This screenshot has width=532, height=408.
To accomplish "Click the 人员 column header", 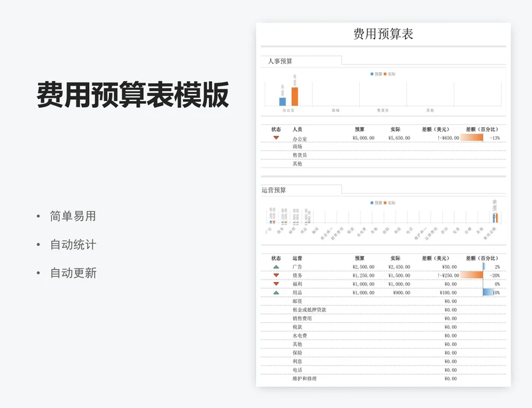I will tap(297, 129).
